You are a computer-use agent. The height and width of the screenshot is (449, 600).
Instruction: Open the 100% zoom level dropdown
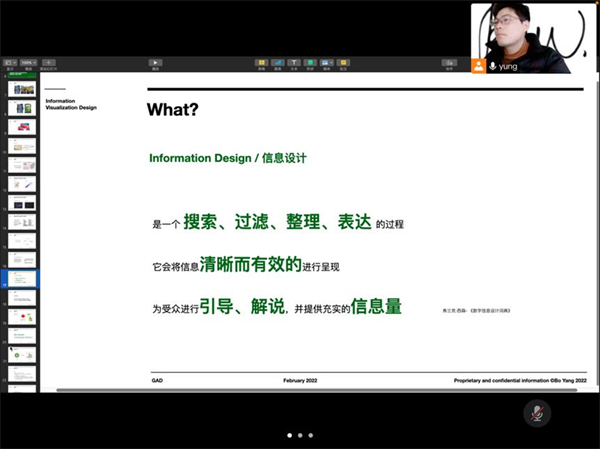pos(29,62)
